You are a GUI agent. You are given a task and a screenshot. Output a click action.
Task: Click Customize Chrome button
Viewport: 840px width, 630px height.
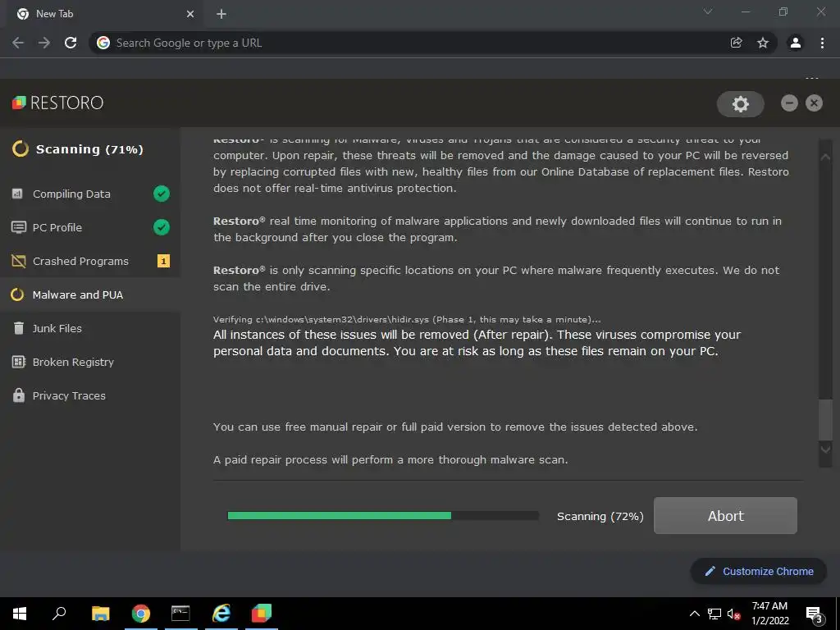[x=759, y=571]
